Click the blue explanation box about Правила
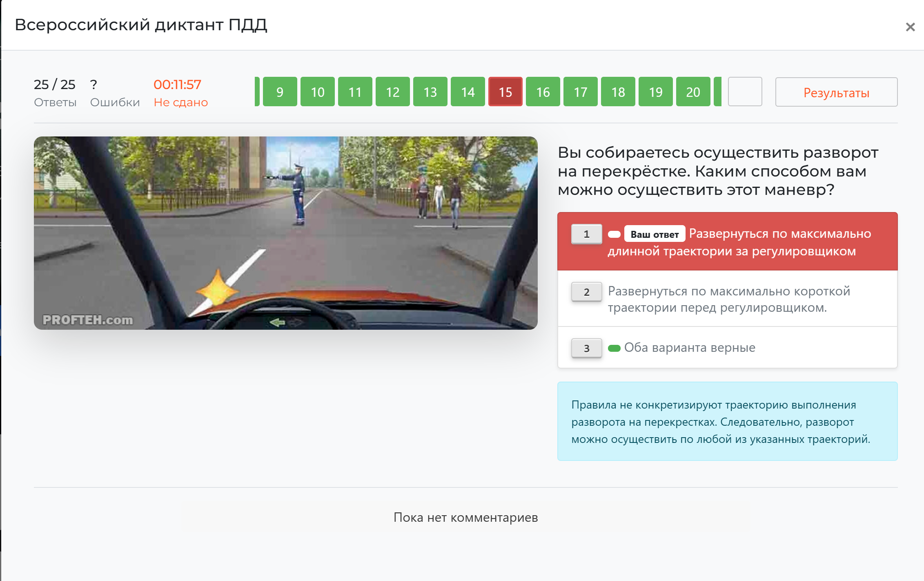This screenshot has height=581, width=924. click(728, 421)
